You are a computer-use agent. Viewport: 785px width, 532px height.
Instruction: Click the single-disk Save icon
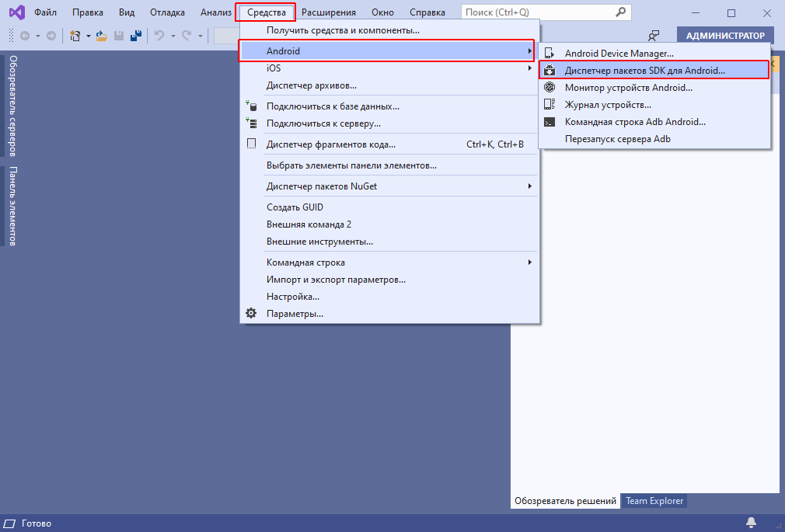point(119,36)
